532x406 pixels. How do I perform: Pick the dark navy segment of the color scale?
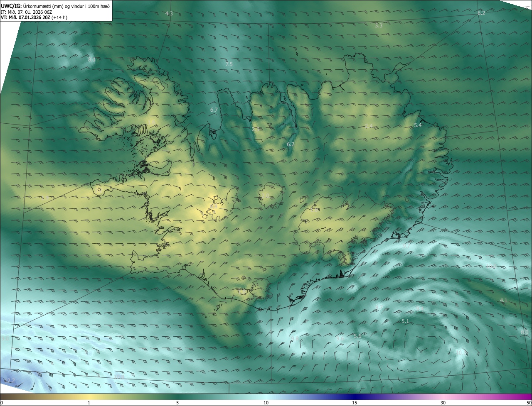(355, 397)
